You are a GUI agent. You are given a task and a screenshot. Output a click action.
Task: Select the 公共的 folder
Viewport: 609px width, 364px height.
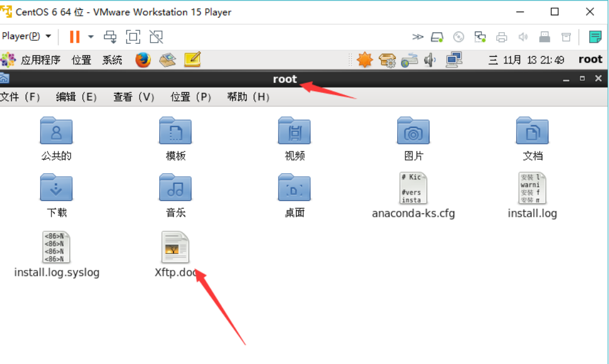[x=56, y=138]
